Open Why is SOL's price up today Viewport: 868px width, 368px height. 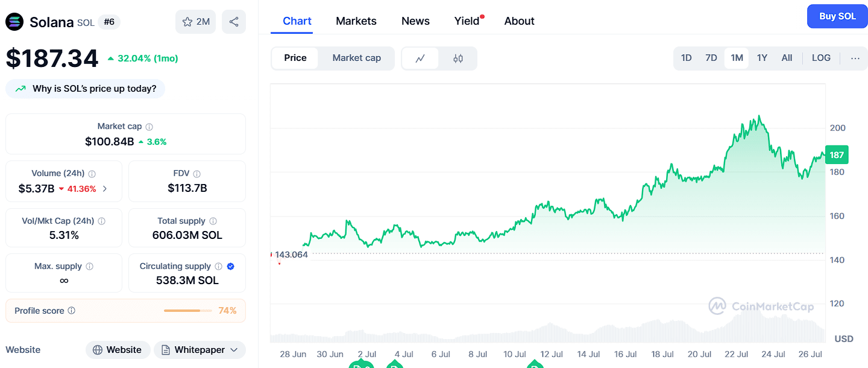pyautogui.click(x=85, y=89)
